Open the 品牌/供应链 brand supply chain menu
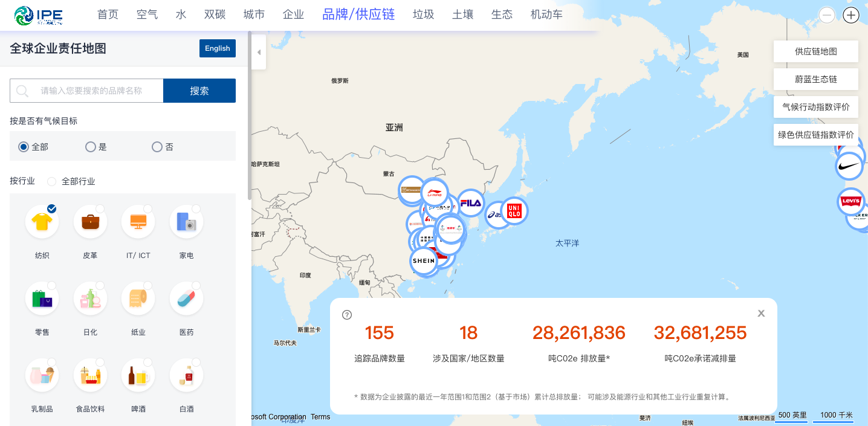This screenshot has width=868, height=426. 358,15
